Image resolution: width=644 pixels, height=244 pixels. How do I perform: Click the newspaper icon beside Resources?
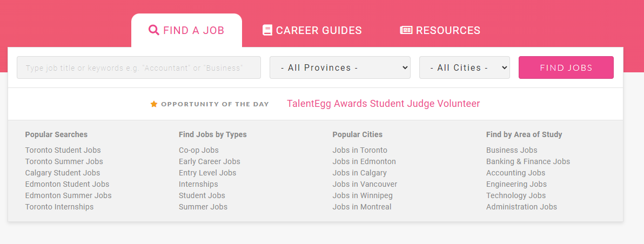coord(406,30)
